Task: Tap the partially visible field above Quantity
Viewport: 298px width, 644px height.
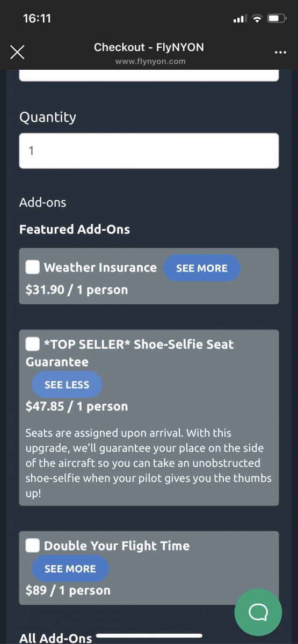Action: 149,75
